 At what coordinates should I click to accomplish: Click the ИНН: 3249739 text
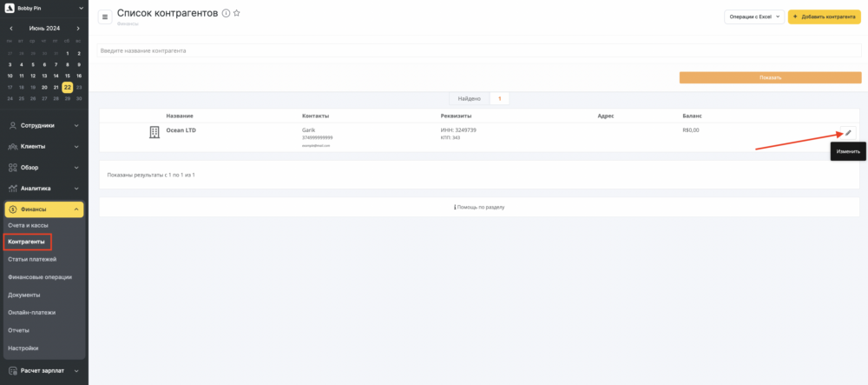[x=458, y=130]
